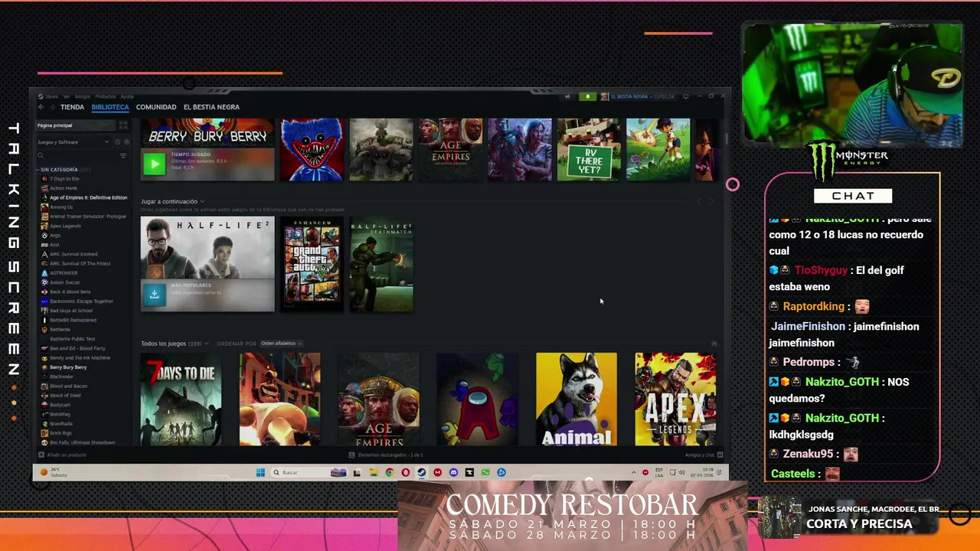The width and height of the screenshot is (980, 551).
Task: Open the Windows Start button
Action: 260,472
